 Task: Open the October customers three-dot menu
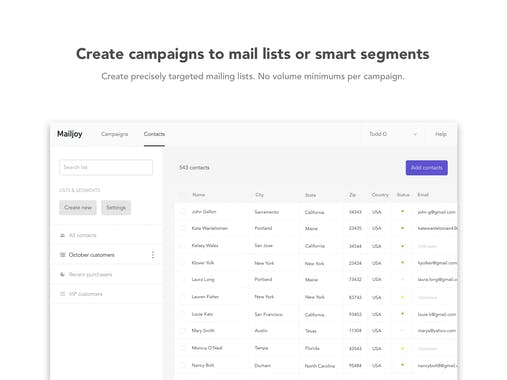coord(153,255)
